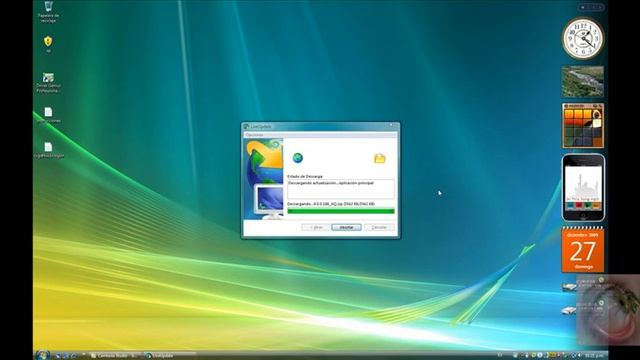The width and height of the screenshot is (640, 360).
Task: Click the calendar gadget showing 27
Action: click(582, 250)
